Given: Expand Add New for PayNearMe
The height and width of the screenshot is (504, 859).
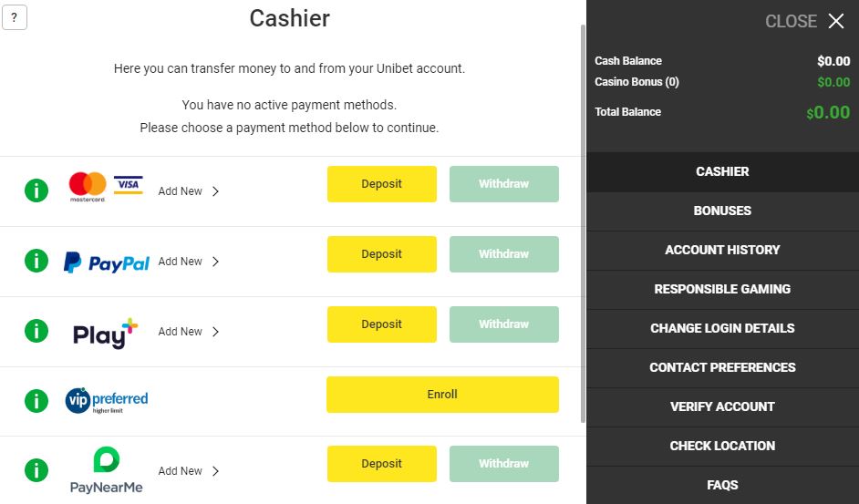Looking at the screenshot, I should (189, 471).
